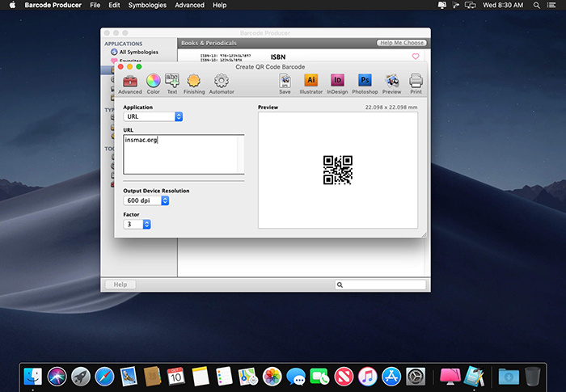Open the Trash in the Dock
The image size is (566, 392).
532,377
